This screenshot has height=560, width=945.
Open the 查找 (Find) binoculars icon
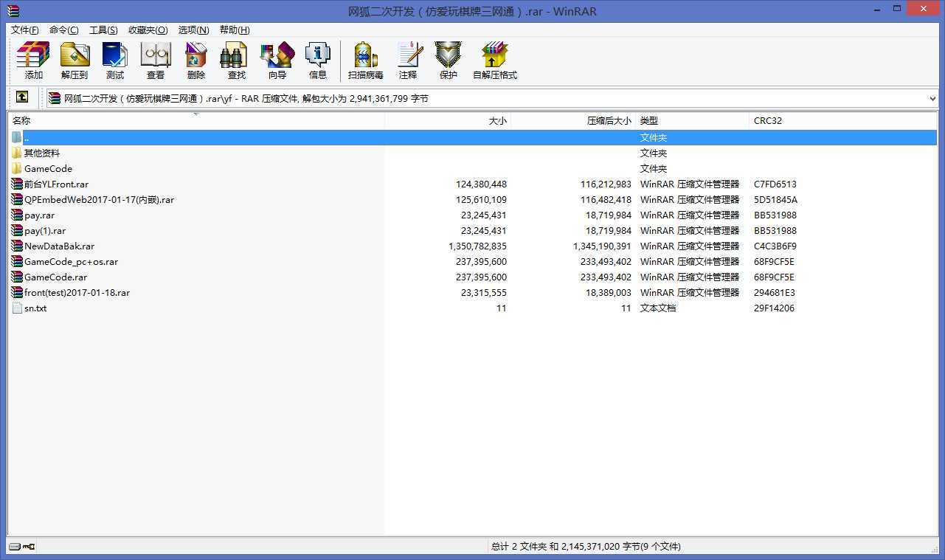point(236,61)
